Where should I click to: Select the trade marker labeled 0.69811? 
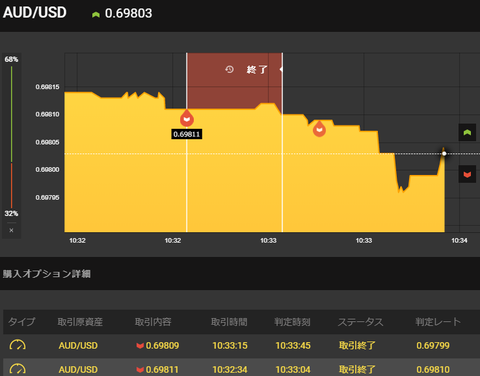(187, 118)
